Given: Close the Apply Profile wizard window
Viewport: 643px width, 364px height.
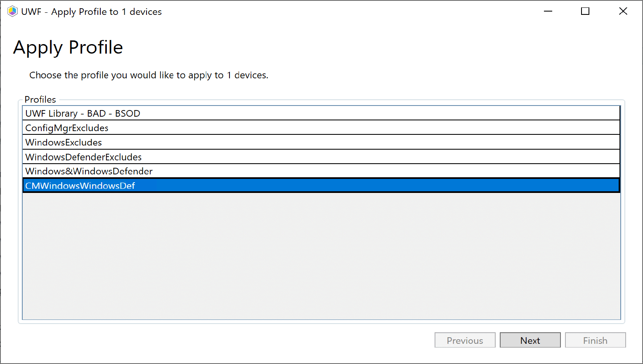Looking at the screenshot, I should point(623,12).
